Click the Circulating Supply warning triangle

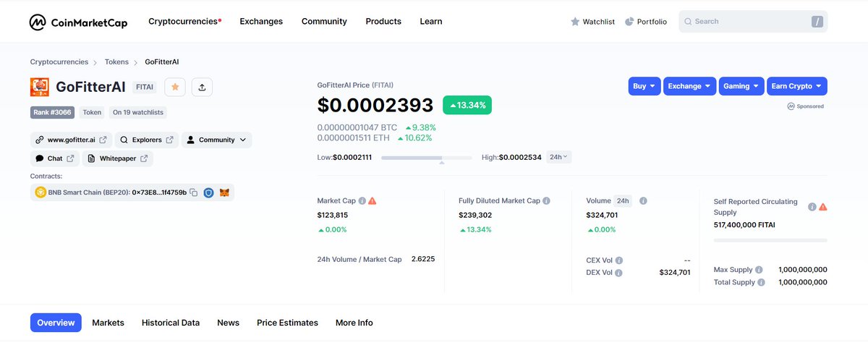click(822, 206)
